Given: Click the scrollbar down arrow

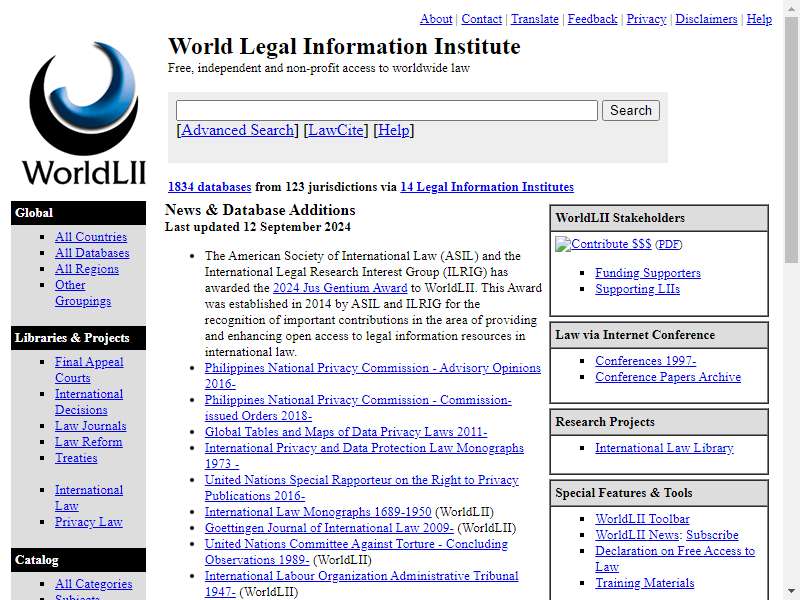Looking at the screenshot, I should [792, 593].
